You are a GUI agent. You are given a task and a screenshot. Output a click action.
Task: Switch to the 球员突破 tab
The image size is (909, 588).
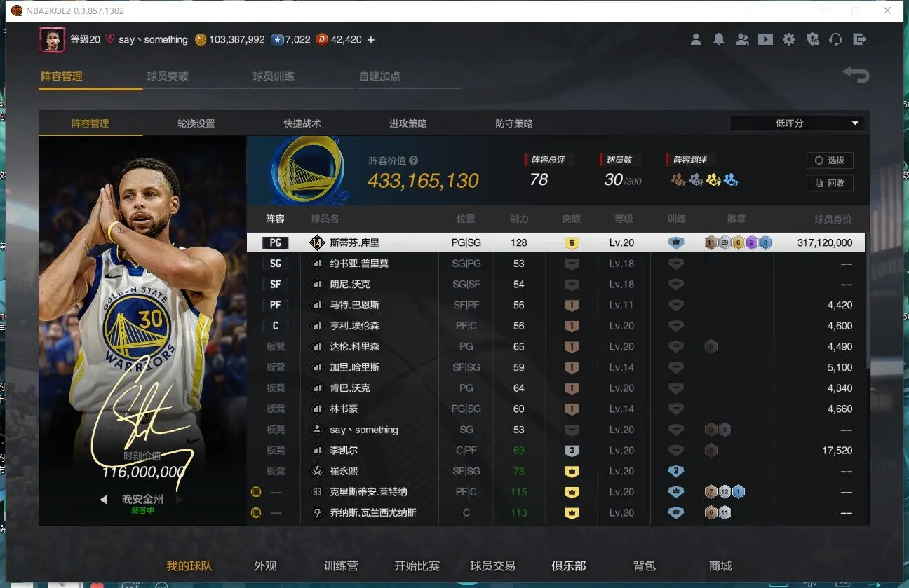[x=168, y=76]
